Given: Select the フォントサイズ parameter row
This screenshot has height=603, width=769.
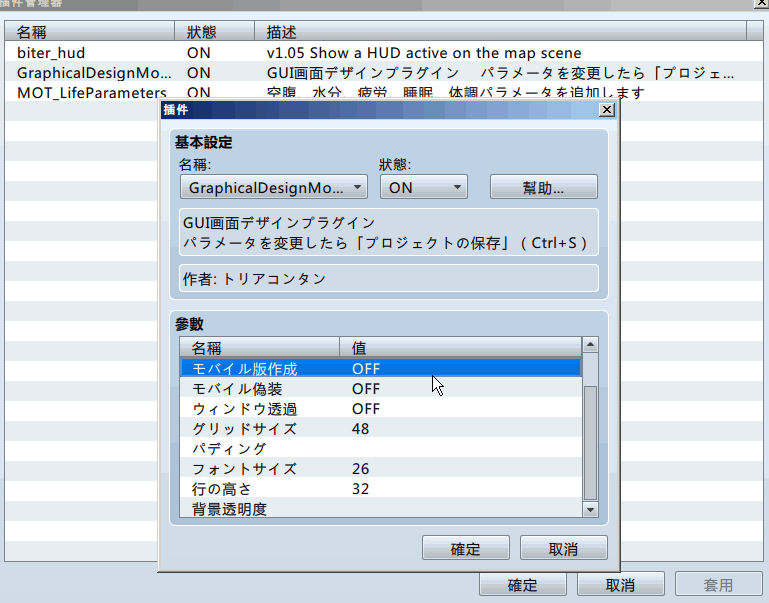Looking at the screenshot, I should (381, 469).
